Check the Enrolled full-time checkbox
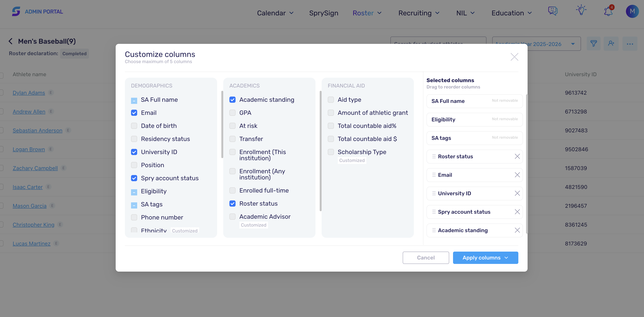This screenshot has height=317, width=644. point(232,191)
